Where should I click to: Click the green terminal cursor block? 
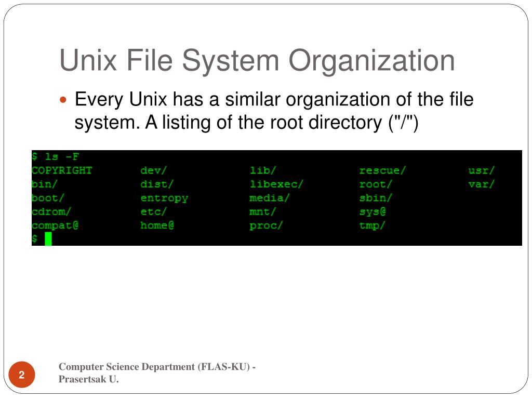pyautogui.click(x=48, y=239)
